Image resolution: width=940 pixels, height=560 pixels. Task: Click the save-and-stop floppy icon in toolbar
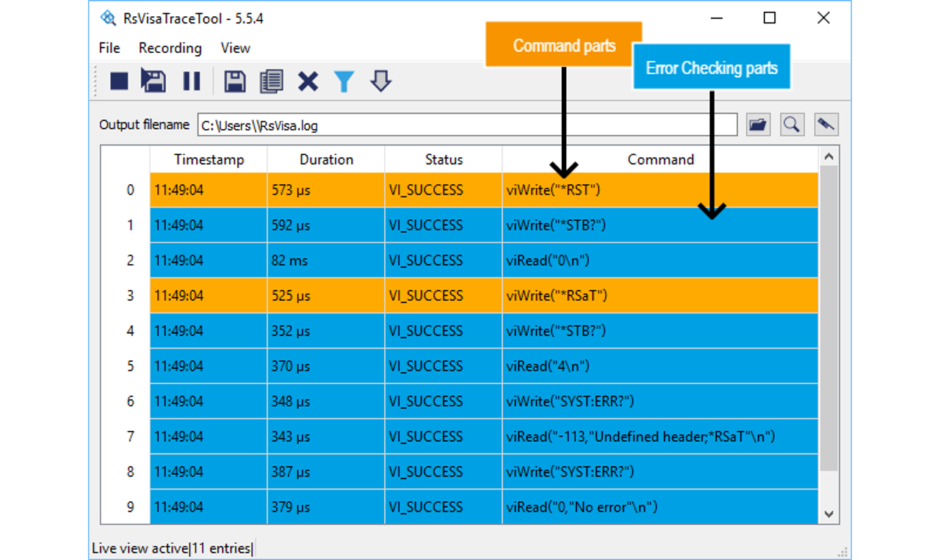(x=153, y=81)
